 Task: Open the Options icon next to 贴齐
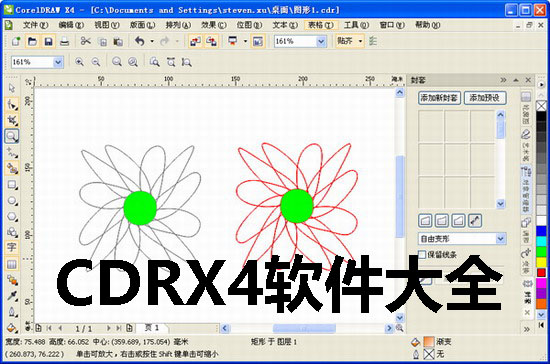[x=373, y=41]
